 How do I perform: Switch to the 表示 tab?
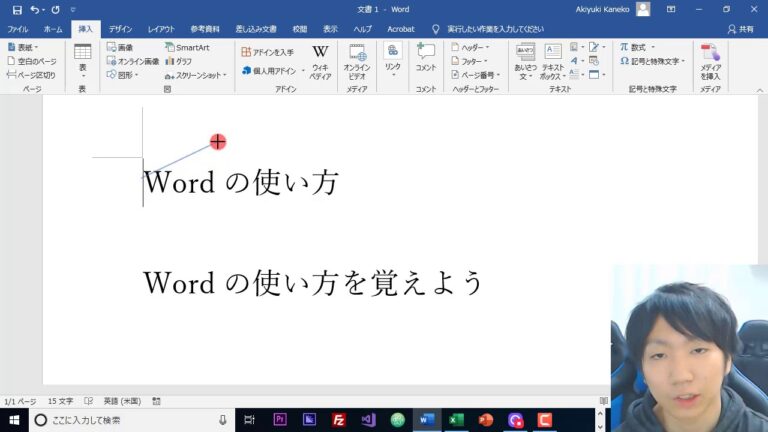[x=330, y=29]
